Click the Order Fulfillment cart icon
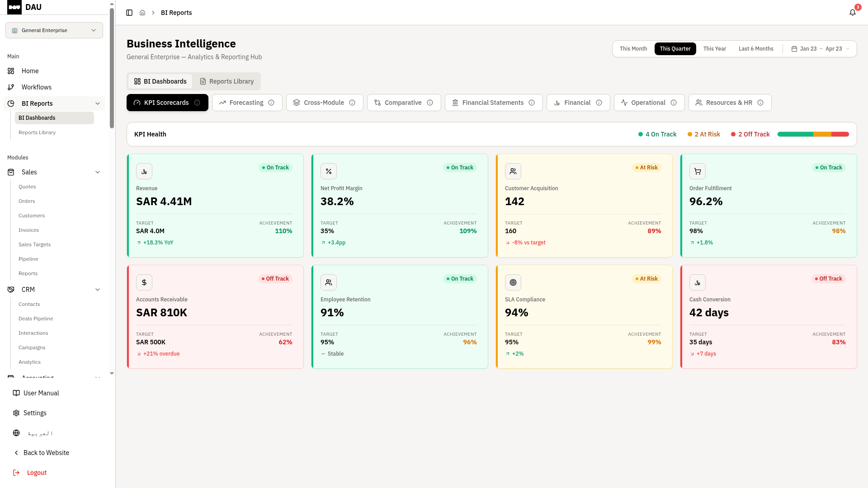868x488 pixels. [697, 171]
